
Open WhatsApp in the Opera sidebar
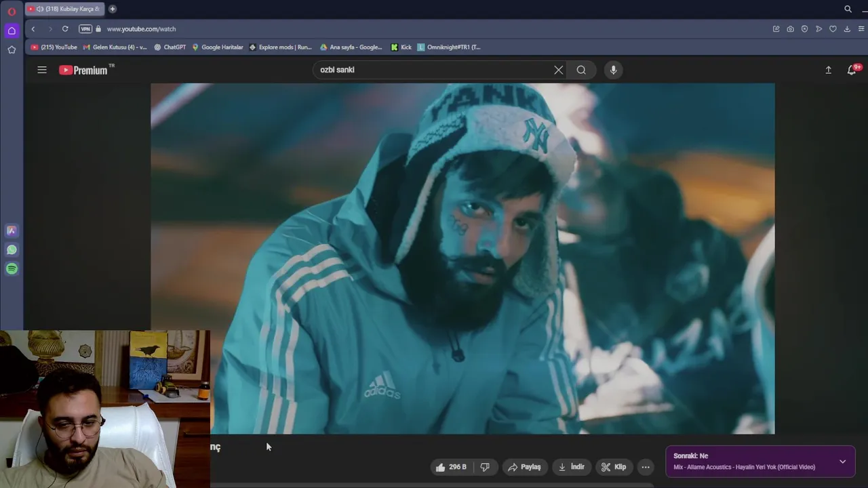[x=12, y=249]
